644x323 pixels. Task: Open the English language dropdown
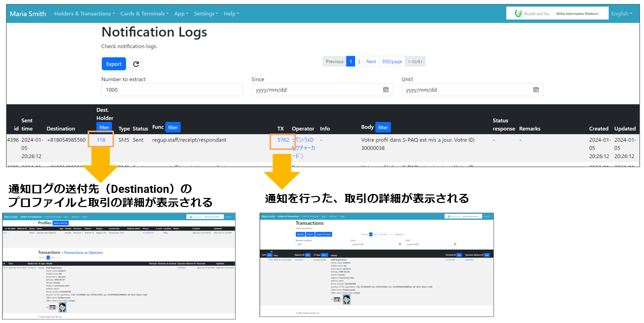[621, 14]
